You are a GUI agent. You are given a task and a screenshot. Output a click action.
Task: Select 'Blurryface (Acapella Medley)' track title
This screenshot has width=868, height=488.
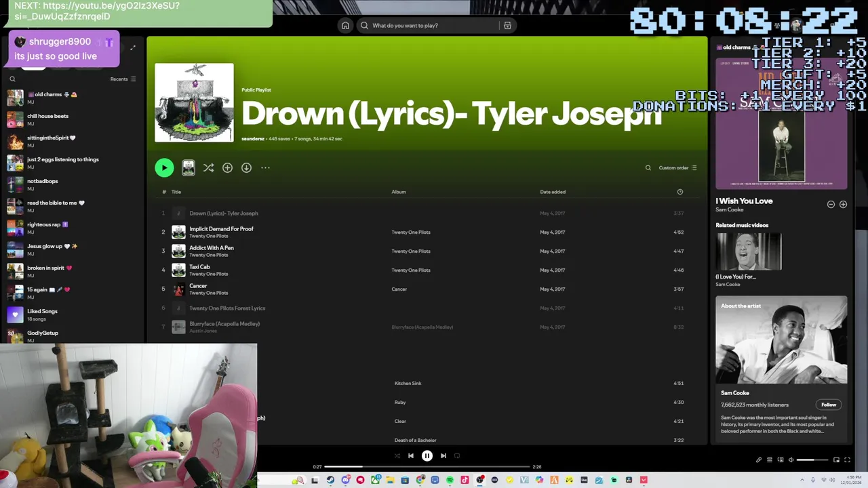click(224, 324)
